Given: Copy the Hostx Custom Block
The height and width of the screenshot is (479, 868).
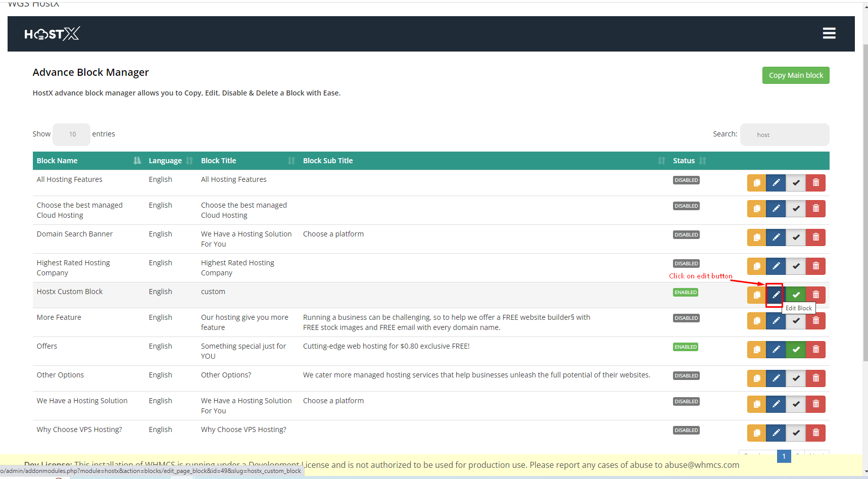Looking at the screenshot, I should click(756, 295).
